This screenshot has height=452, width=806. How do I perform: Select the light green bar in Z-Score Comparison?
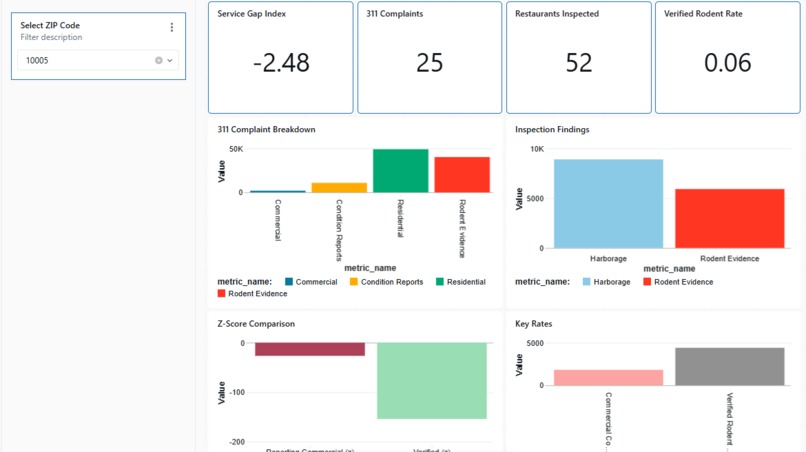tap(432, 381)
